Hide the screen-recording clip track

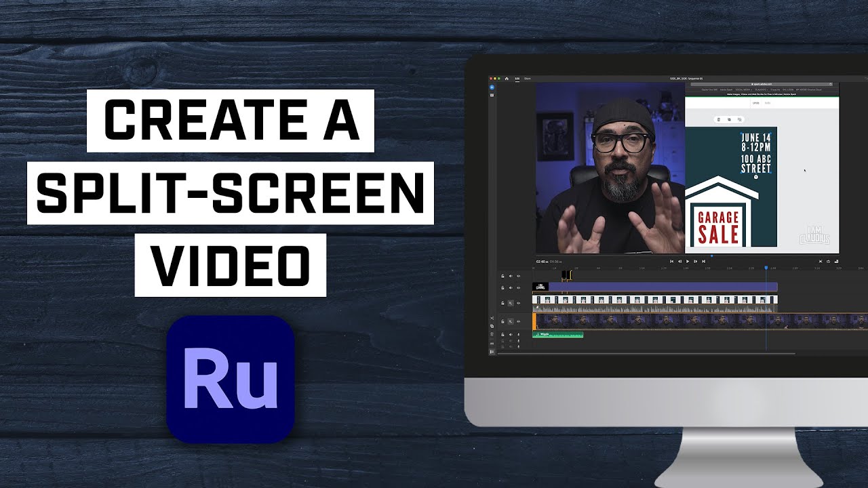point(519,303)
